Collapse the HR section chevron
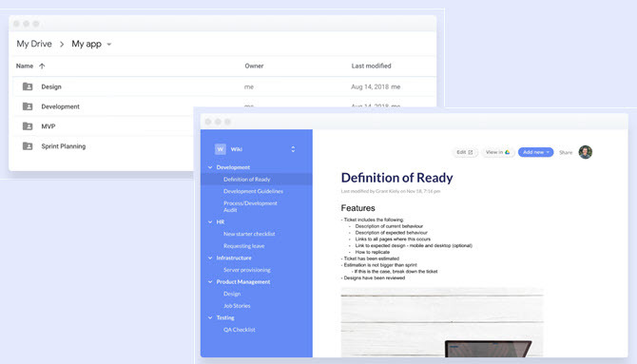637x364 pixels. (210, 221)
